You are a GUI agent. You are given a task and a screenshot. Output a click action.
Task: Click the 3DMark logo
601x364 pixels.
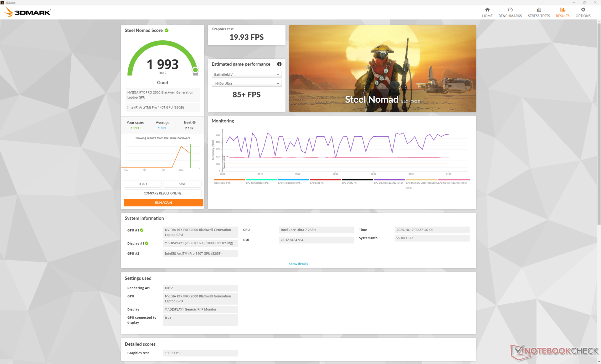[x=28, y=12]
